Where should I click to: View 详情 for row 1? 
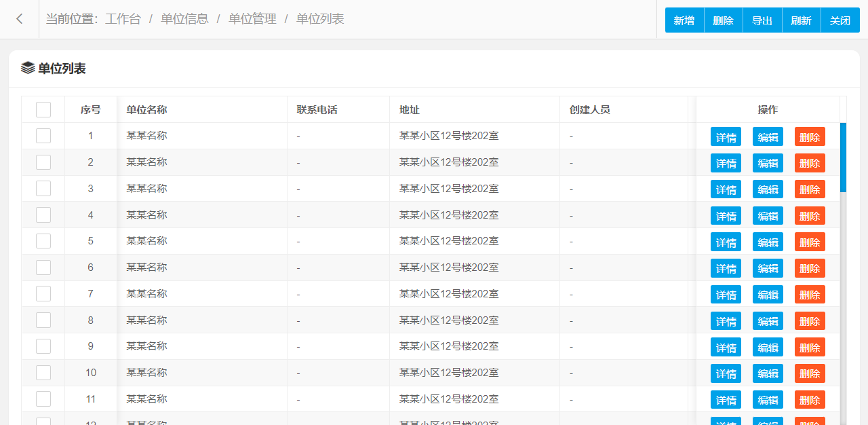(726, 136)
